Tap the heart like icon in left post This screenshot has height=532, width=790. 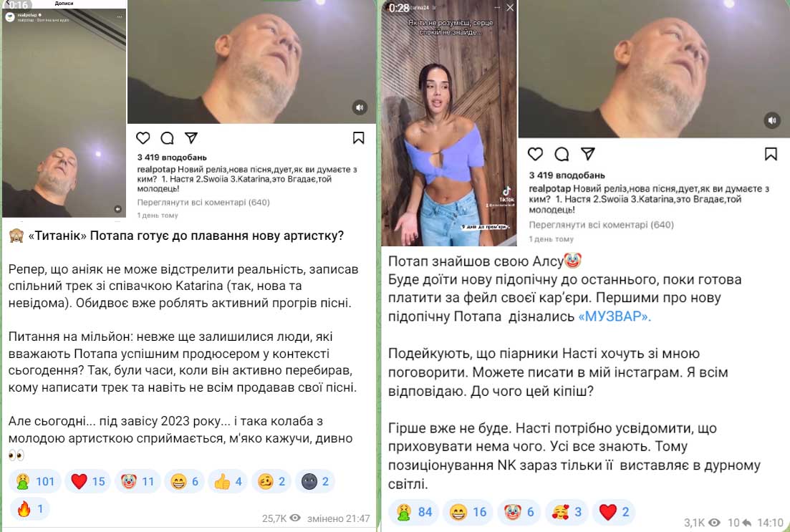click(x=143, y=137)
